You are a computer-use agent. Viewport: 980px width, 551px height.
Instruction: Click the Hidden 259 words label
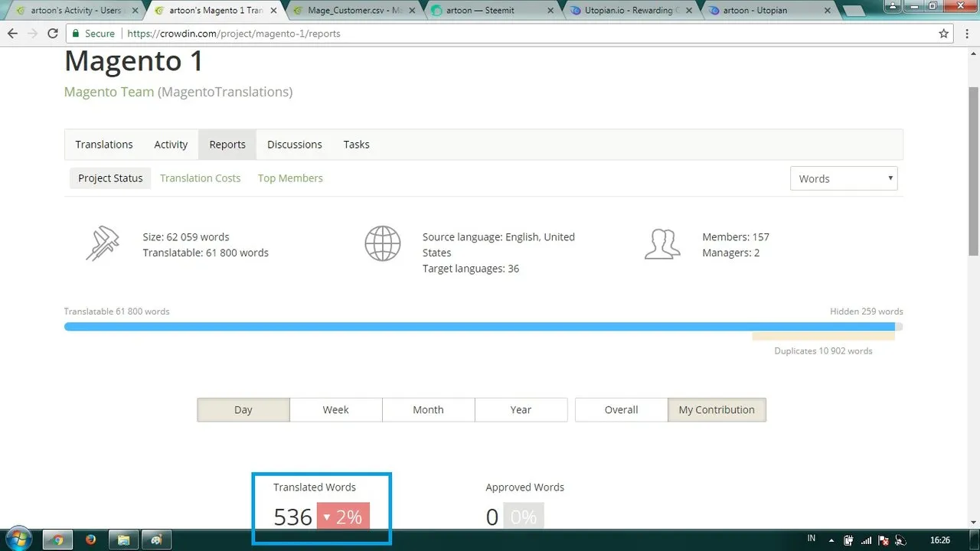point(867,311)
